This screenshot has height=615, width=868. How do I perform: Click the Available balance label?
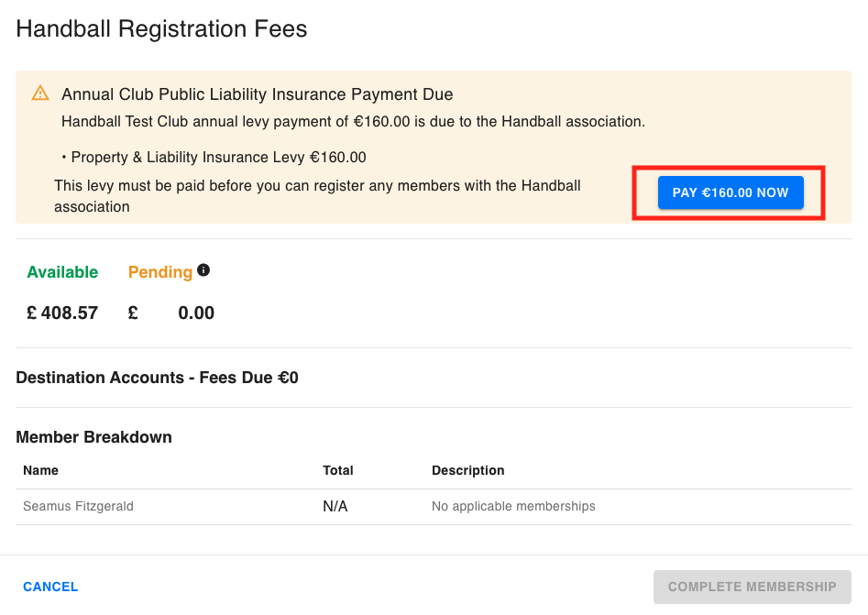point(62,272)
